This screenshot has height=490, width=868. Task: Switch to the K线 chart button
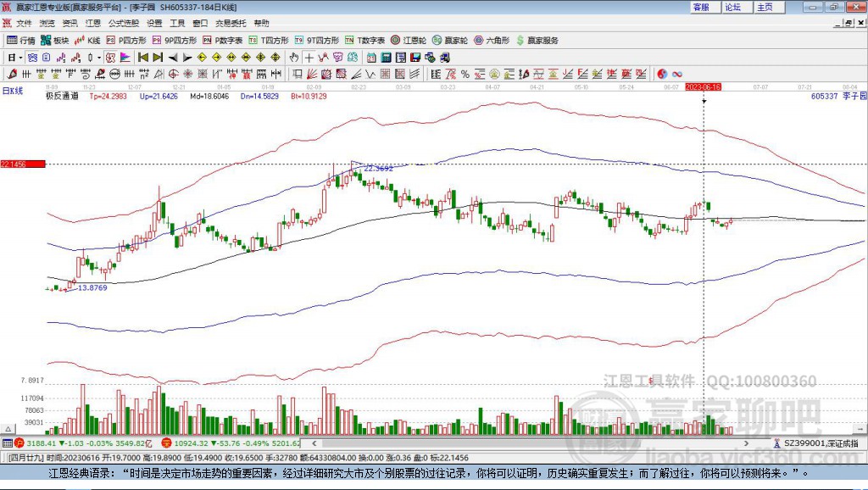point(87,41)
